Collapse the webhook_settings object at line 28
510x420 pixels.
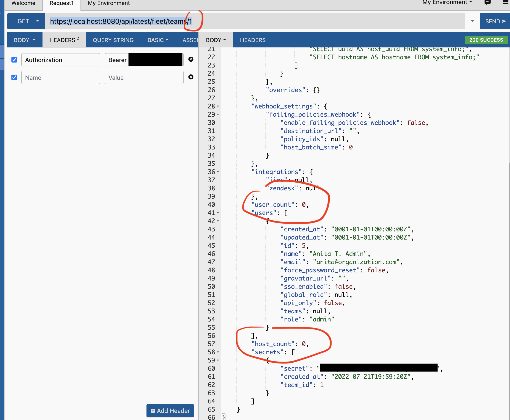[x=218, y=107]
